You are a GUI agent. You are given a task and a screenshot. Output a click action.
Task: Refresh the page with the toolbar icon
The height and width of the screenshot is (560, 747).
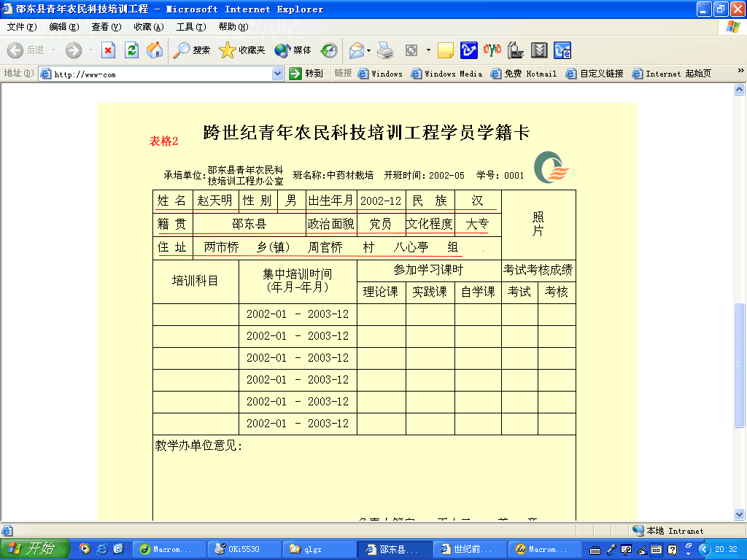coord(131,50)
